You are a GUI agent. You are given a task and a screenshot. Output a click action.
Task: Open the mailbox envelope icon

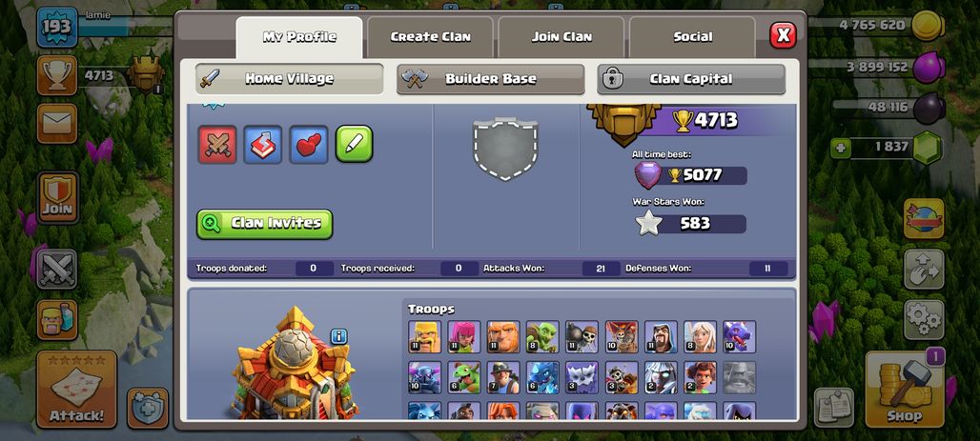(x=57, y=123)
